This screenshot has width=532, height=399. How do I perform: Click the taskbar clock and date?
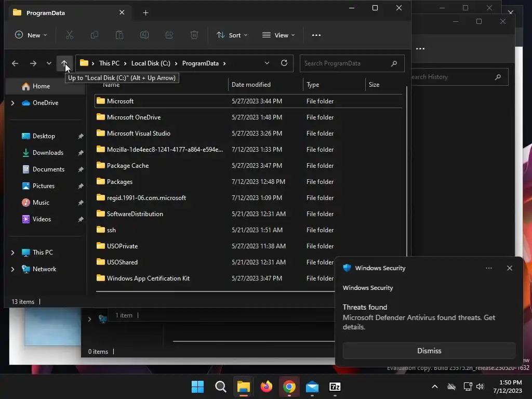tap(508, 387)
